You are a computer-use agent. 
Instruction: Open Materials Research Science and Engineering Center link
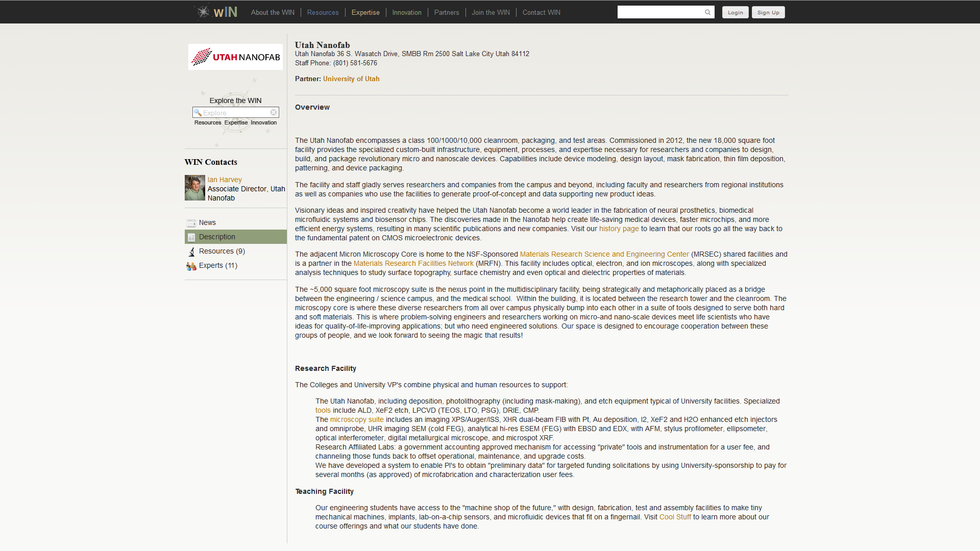[x=604, y=254]
